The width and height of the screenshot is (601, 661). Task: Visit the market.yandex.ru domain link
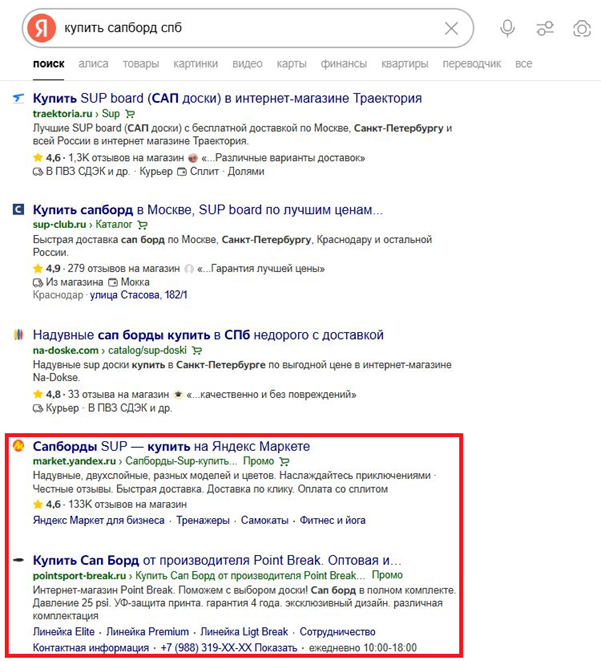point(74,461)
